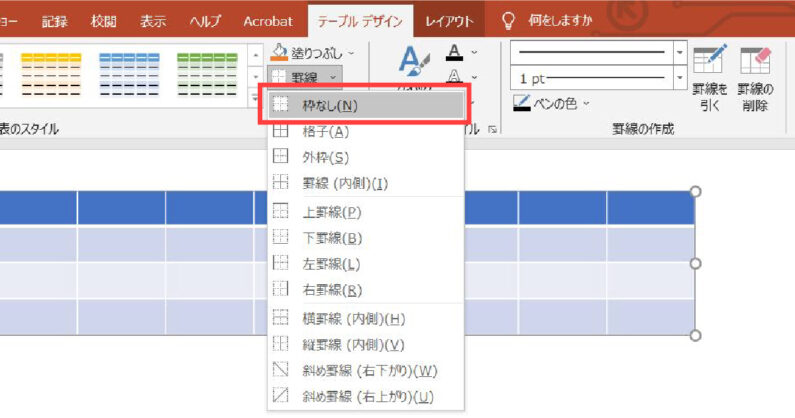Activate 罫線の削除 eraser tool
This screenshot has height=418, width=795.
(755, 79)
